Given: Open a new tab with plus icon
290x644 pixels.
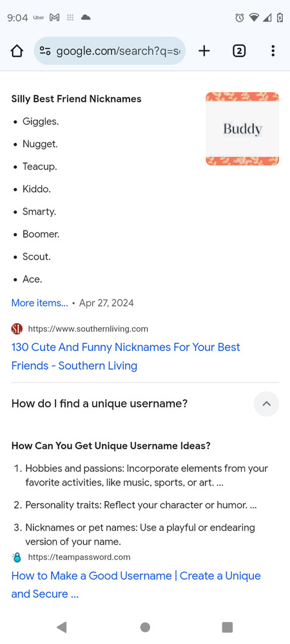Looking at the screenshot, I should click(204, 51).
